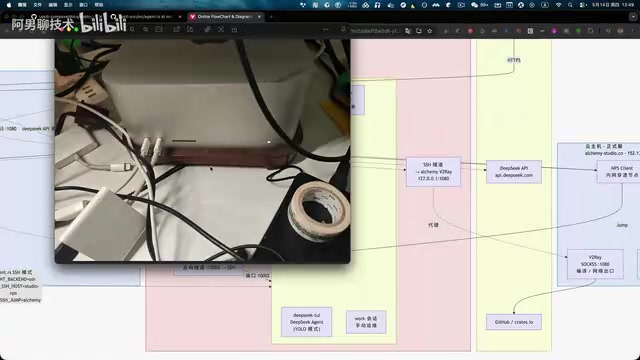Click the share icon in image viewer toolbar
Screen dimensions: 640x360
(176, 29)
